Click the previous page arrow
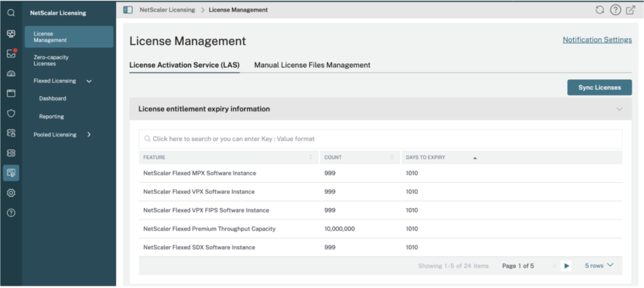 point(553,266)
